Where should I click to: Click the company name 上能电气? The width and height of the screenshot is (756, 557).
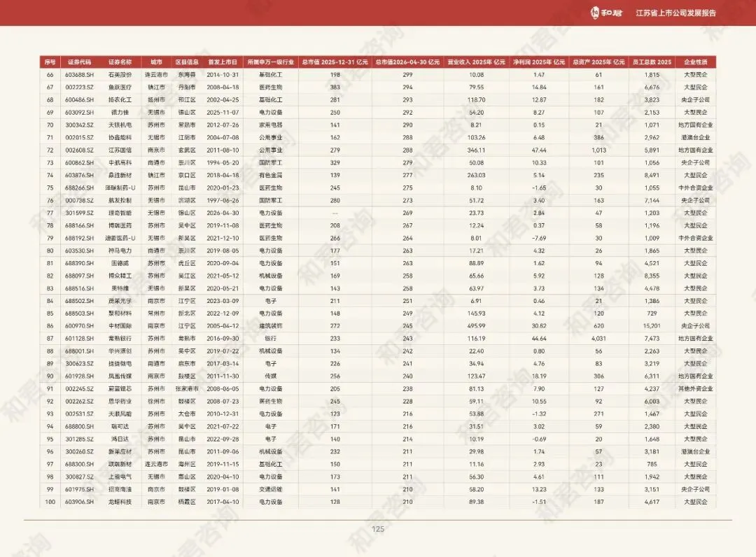(x=120, y=477)
